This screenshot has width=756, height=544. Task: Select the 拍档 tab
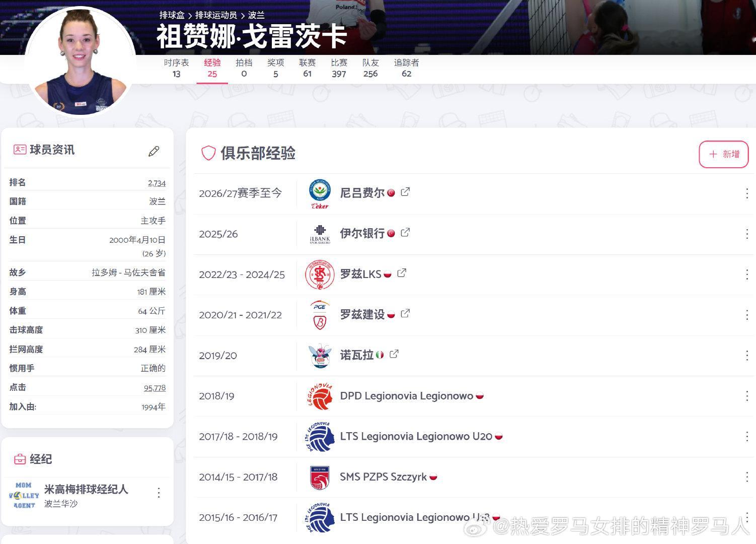pyautogui.click(x=244, y=68)
